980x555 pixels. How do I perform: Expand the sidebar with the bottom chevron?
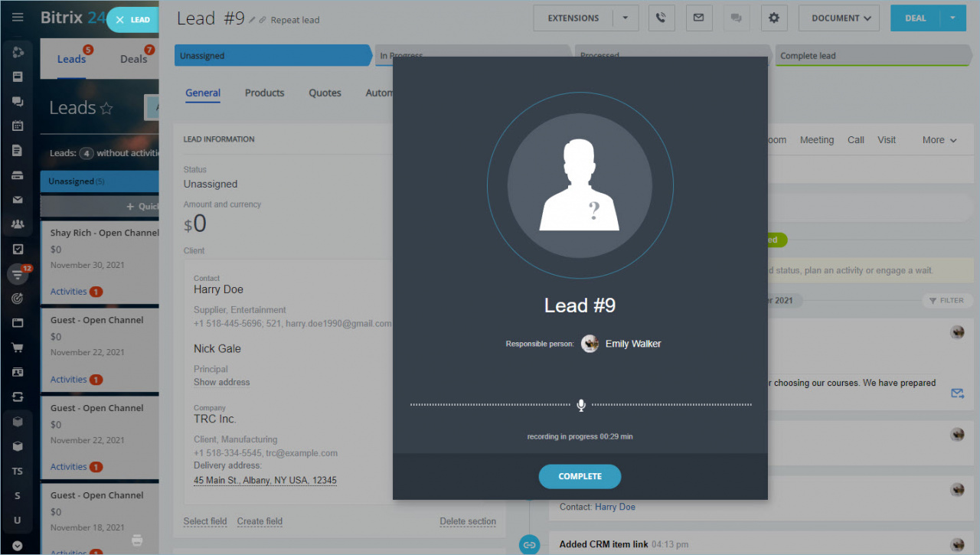[x=18, y=546]
